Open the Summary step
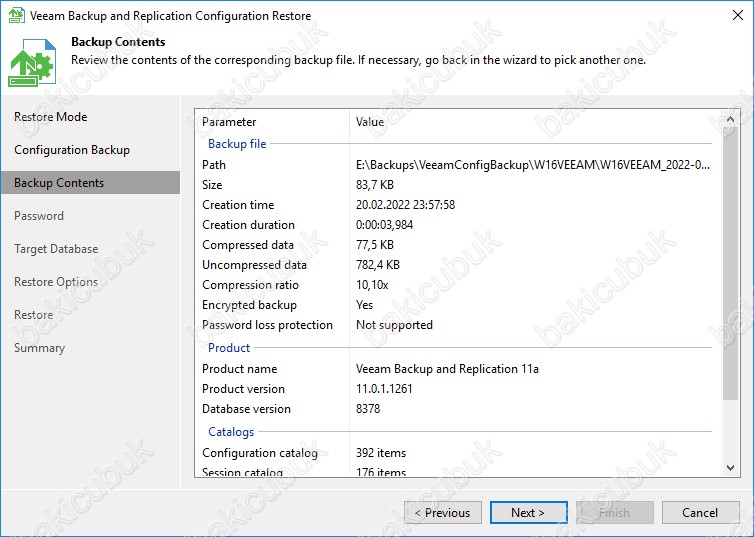The height and width of the screenshot is (537, 754). point(39,348)
